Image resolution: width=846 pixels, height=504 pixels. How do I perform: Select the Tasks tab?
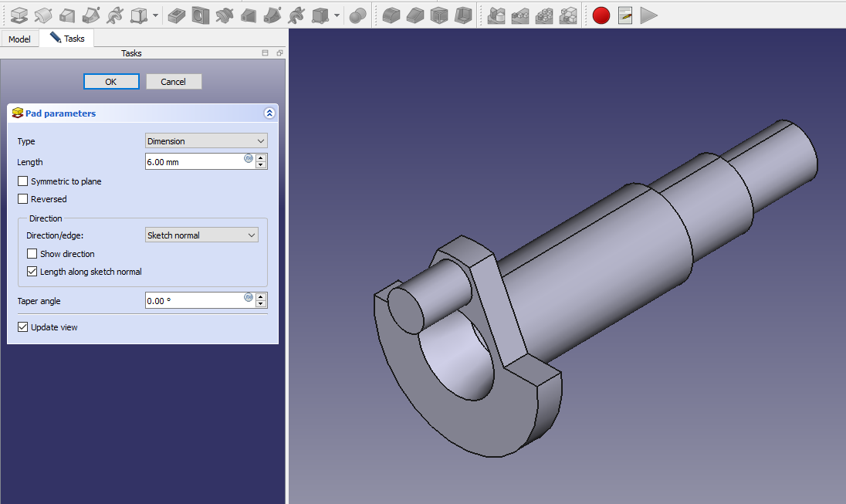coord(67,39)
